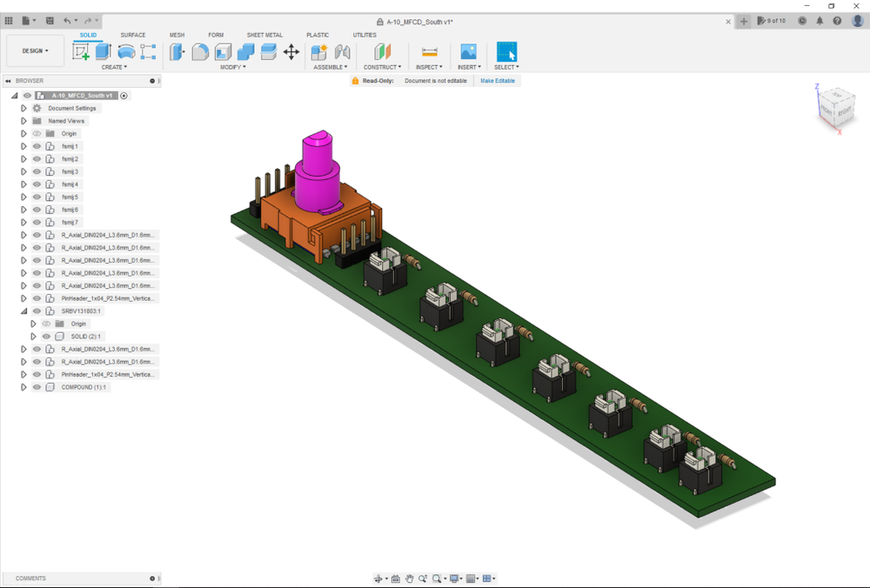Click the Free Move tool icon

tap(291, 51)
